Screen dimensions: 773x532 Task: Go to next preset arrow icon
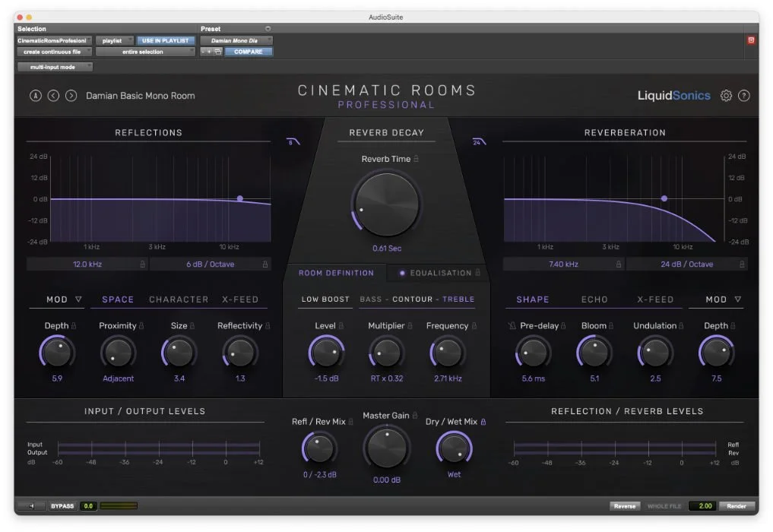(71, 96)
